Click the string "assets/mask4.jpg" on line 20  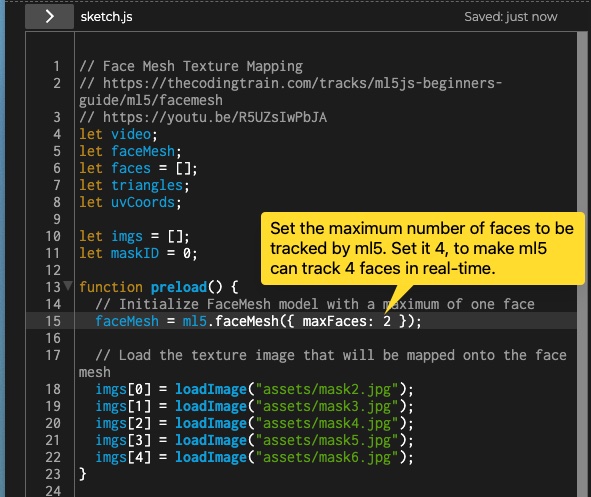click(x=327, y=423)
